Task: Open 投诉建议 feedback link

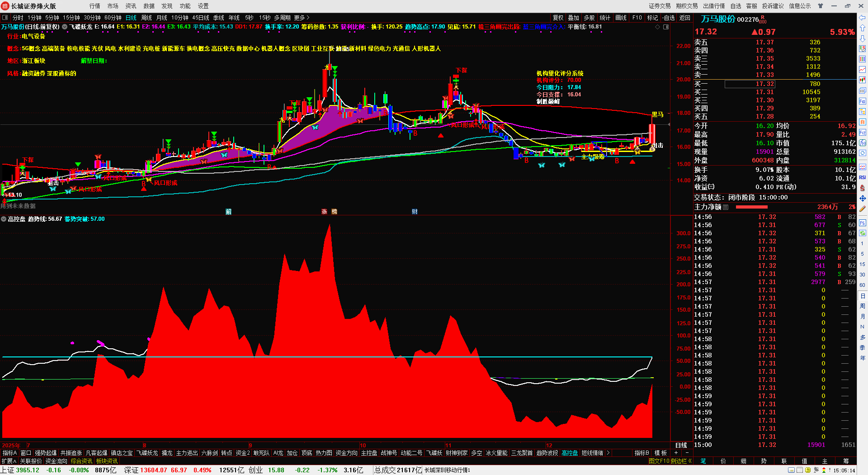Action: (x=773, y=6)
